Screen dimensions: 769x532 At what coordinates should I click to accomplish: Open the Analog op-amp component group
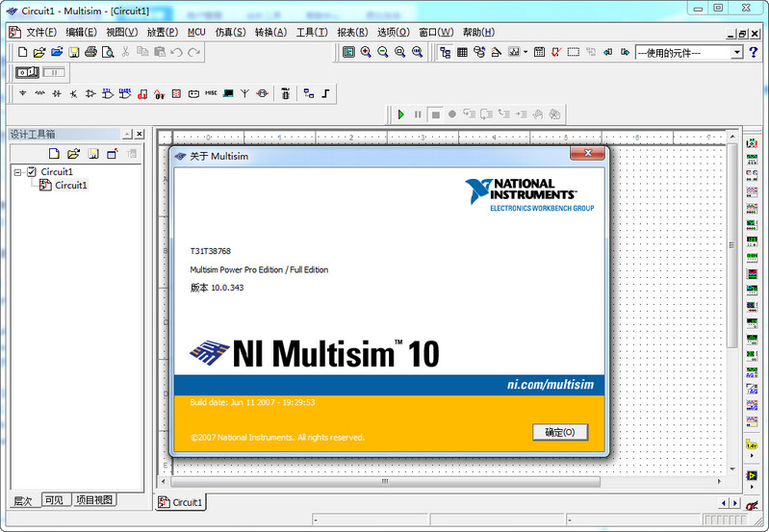pos(90,93)
